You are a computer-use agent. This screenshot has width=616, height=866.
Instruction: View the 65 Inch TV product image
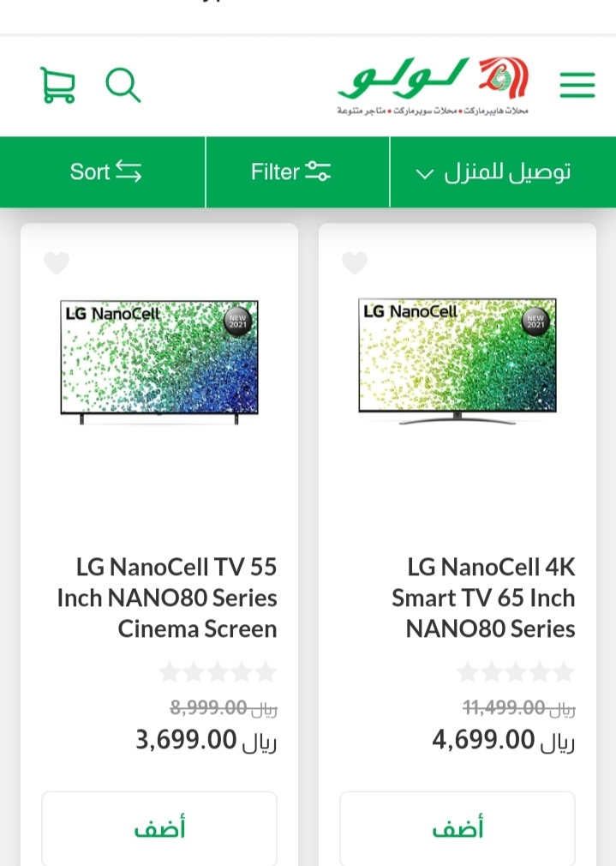[458, 361]
